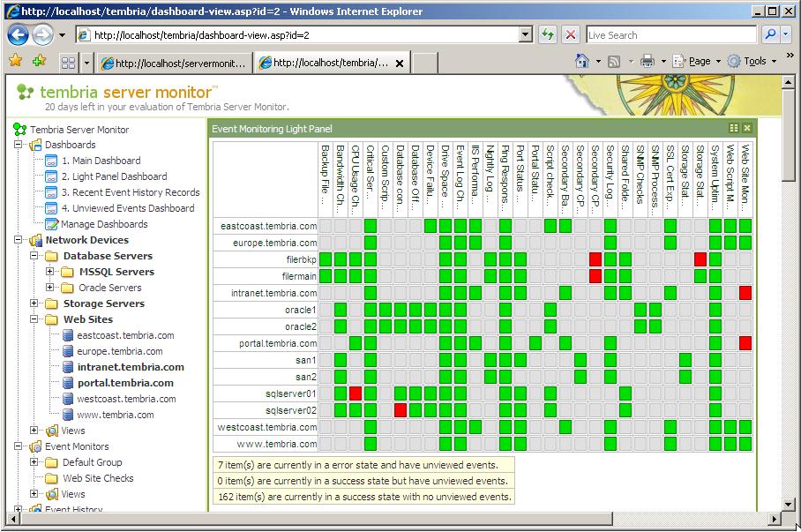Screen dimensions: 801x532
Task: Click the oracle1 row label in the light panel
Action: tap(300, 310)
